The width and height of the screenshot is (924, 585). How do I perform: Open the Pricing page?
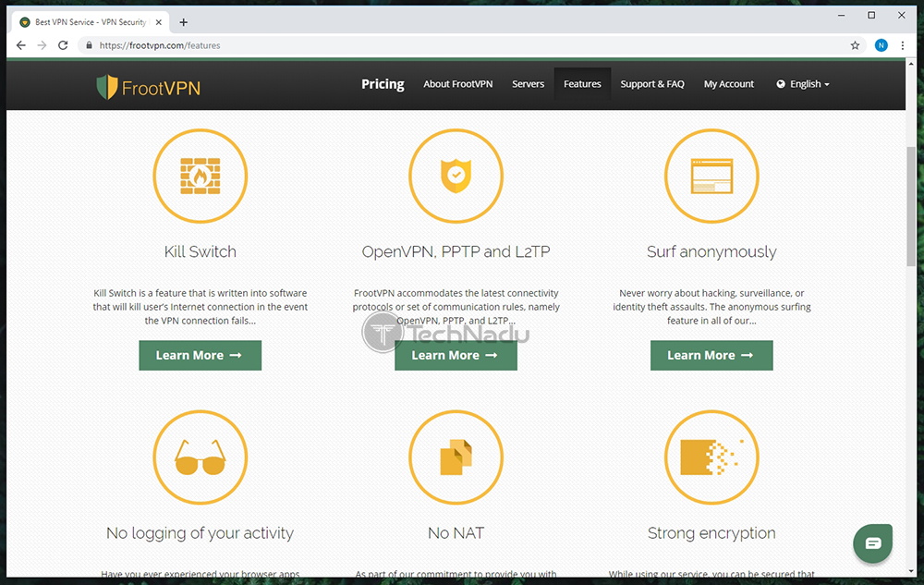(x=383, y=84)
